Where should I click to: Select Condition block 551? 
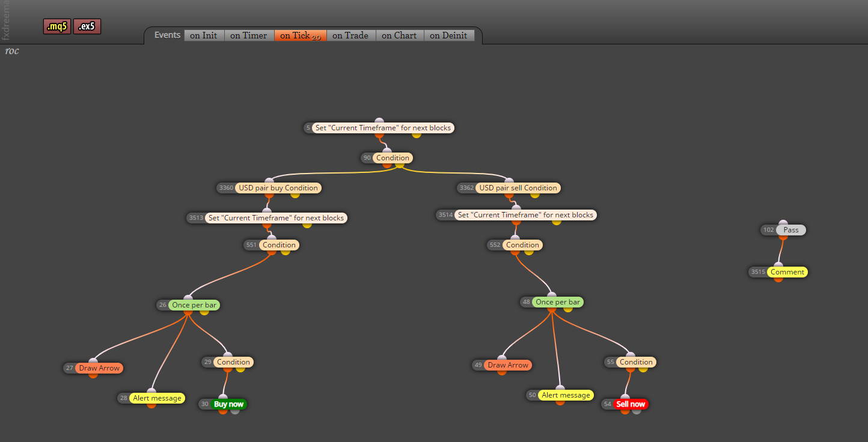coord(279,245)
